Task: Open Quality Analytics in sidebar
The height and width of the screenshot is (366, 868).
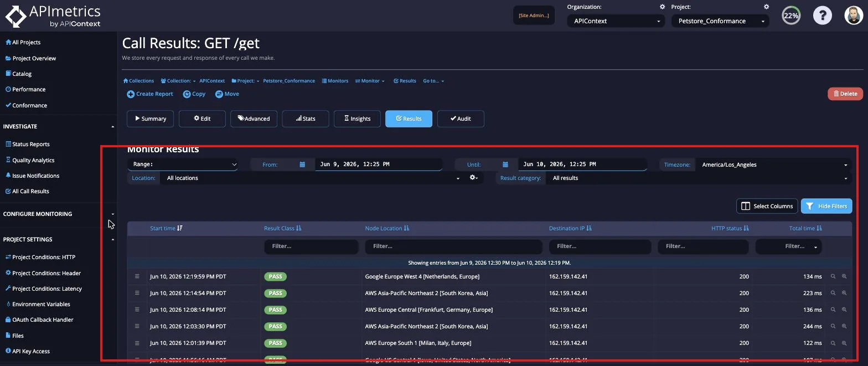Action: point(30,160)
